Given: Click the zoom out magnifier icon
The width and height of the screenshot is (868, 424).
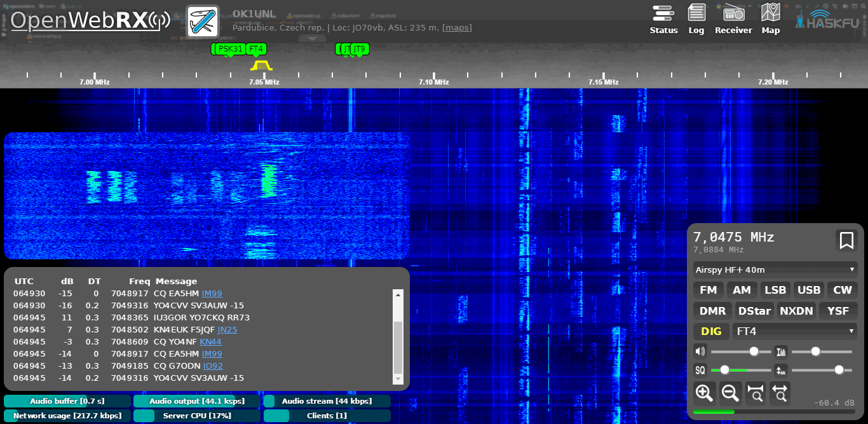Looking at the screenshot, I should 730,393.
